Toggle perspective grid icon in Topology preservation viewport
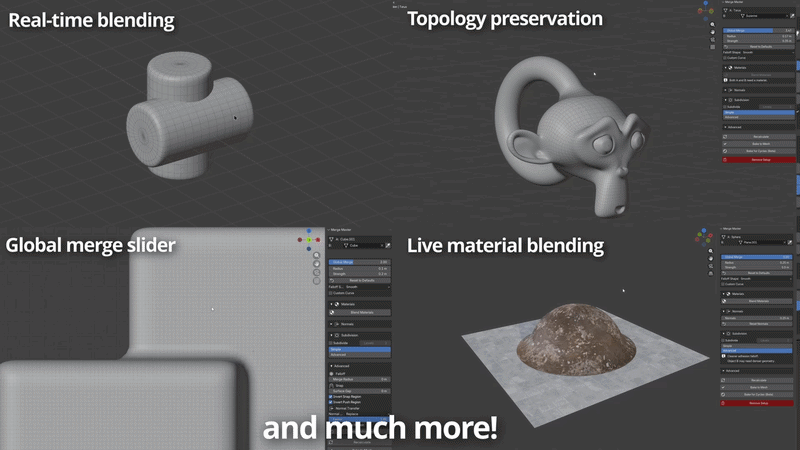The image size is (800, 450). (x=713, y=47)
